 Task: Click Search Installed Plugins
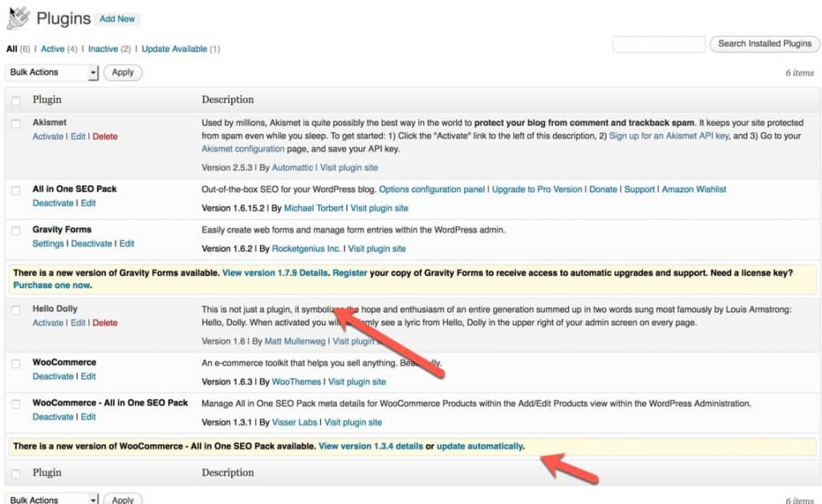[763, 44]
